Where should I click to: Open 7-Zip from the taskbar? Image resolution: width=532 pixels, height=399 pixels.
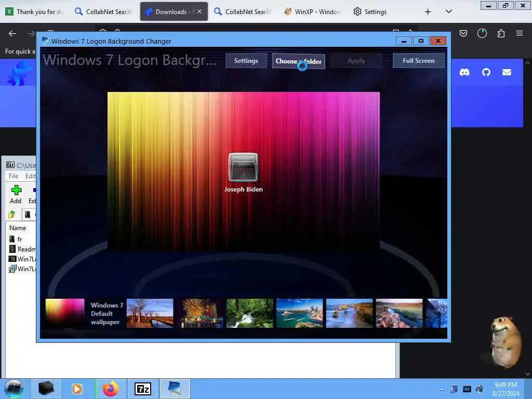pos(142,389)
